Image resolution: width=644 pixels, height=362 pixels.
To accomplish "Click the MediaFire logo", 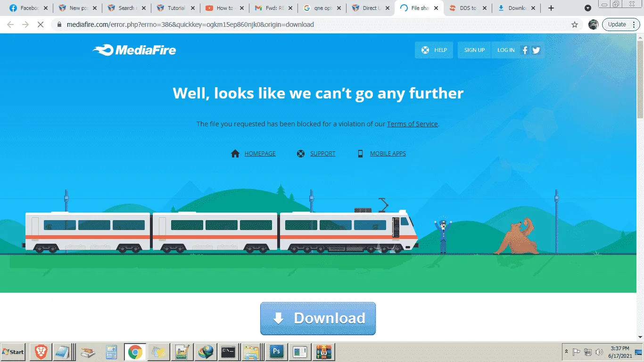I will pos(134,50).
